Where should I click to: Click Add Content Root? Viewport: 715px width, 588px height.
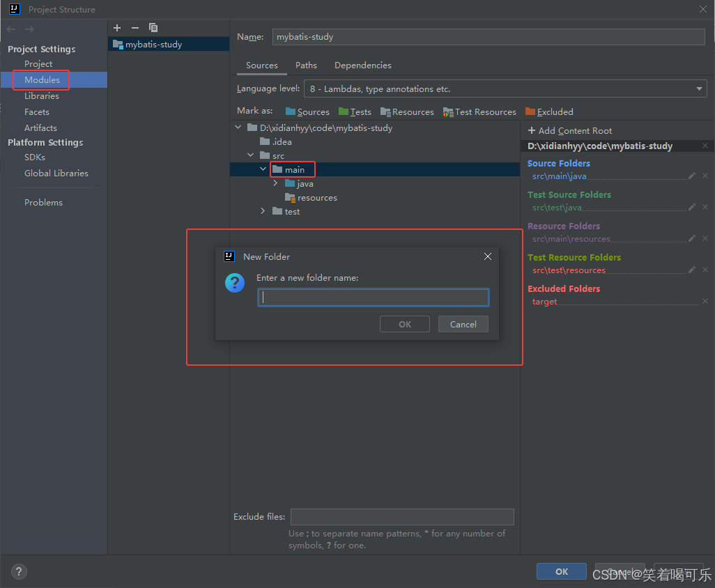569,131
